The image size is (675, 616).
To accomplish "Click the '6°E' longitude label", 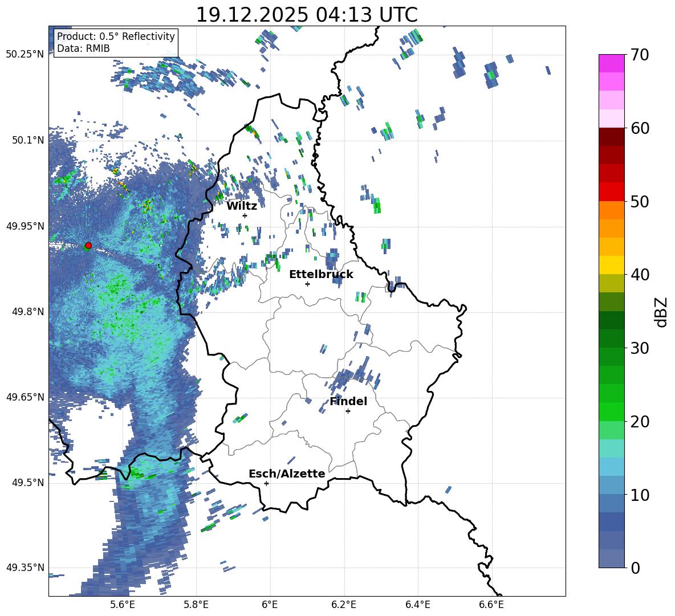I will point(270,605).
